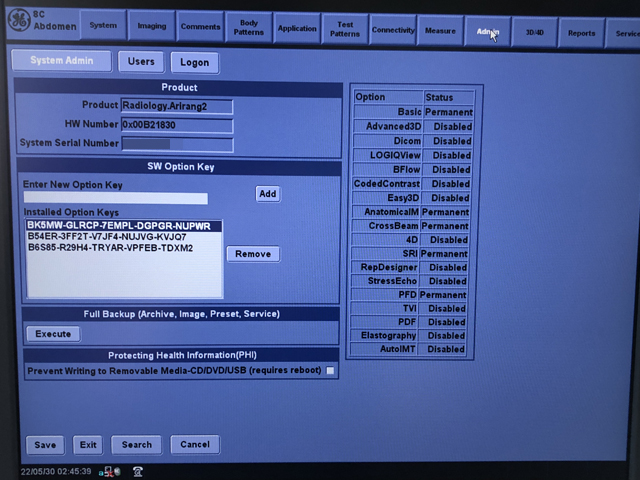Image resolution: width=640 pixels, height=480 pixels.
Task: Click the StressEcho option row
Action: click(409, 281)
